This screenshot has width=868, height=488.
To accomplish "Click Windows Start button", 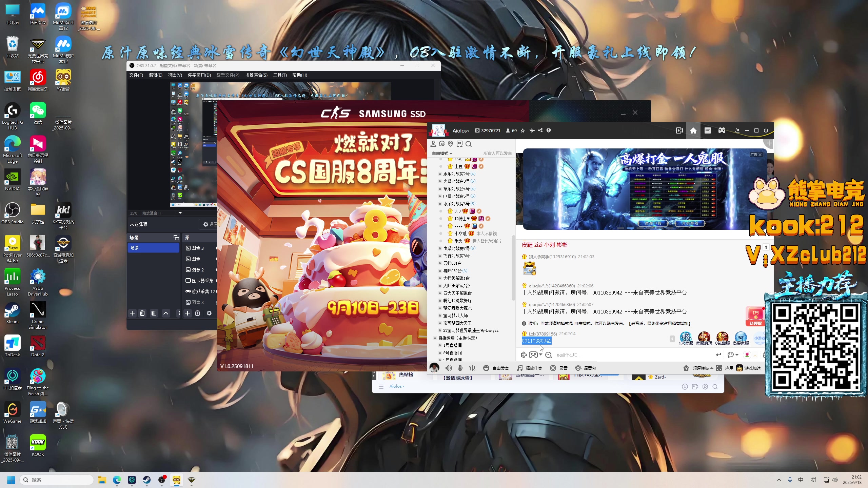I will 11,480.
